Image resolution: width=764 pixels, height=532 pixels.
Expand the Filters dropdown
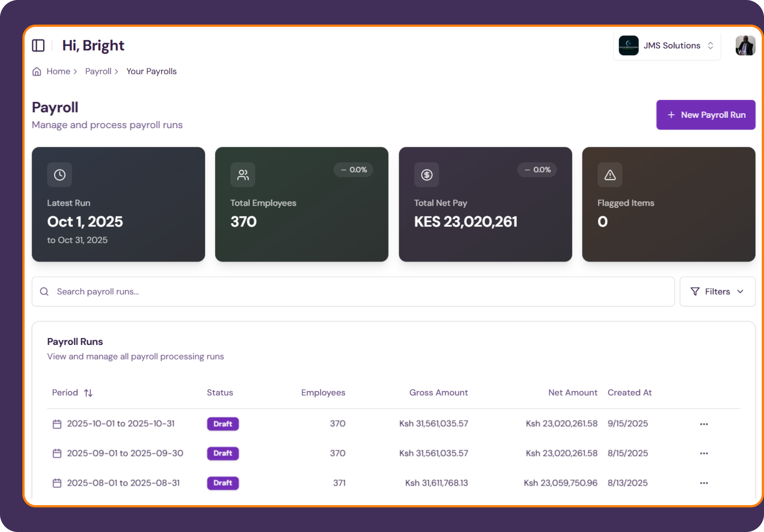717,292
